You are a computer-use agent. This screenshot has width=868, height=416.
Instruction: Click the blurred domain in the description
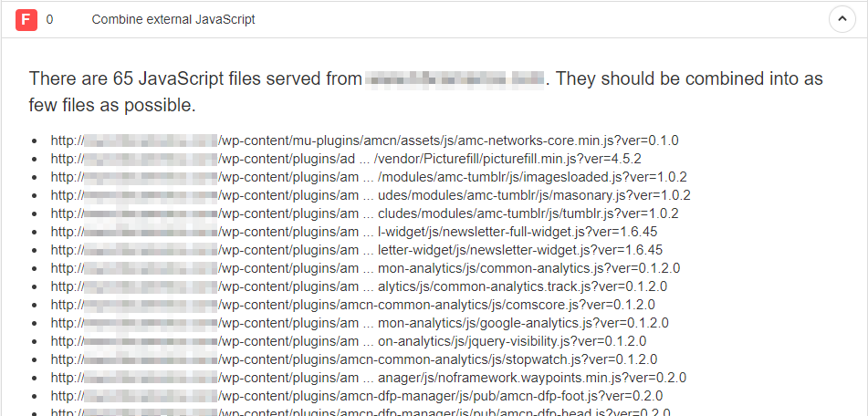(455, 79)
